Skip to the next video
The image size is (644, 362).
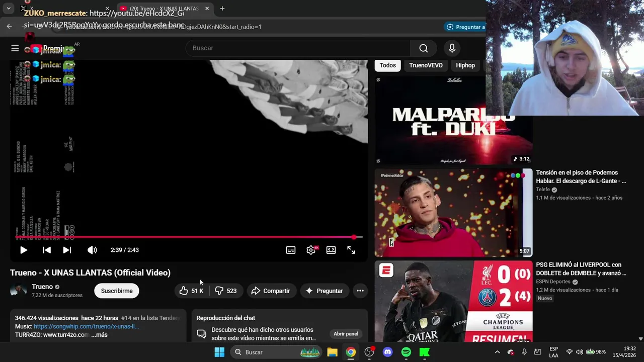(67, 250)
